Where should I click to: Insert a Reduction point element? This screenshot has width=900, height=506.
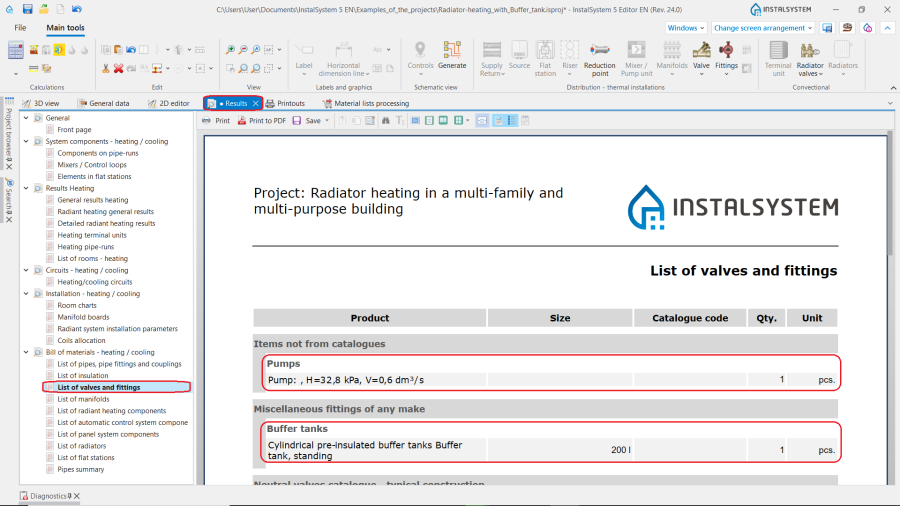[x=600, y=59]
